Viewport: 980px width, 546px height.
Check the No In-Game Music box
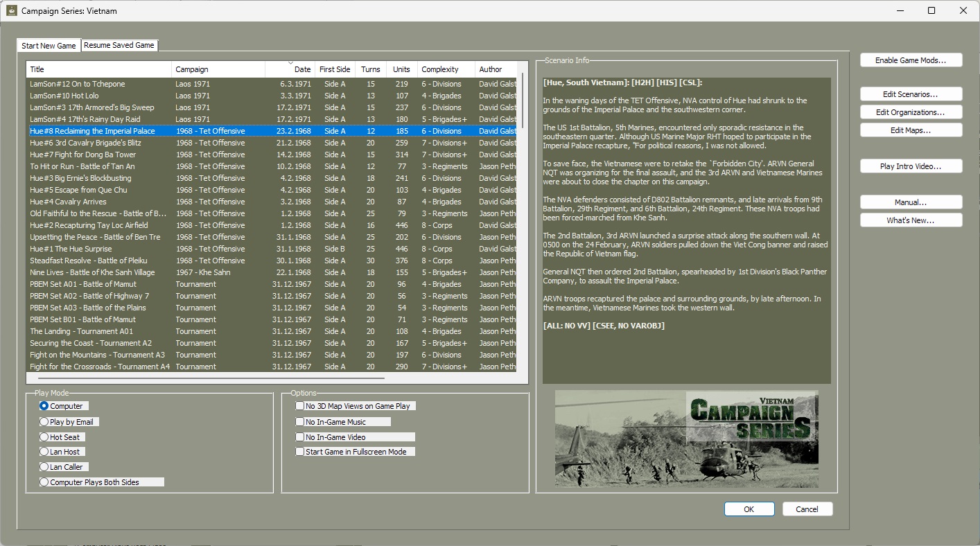(x=300, y=421)
